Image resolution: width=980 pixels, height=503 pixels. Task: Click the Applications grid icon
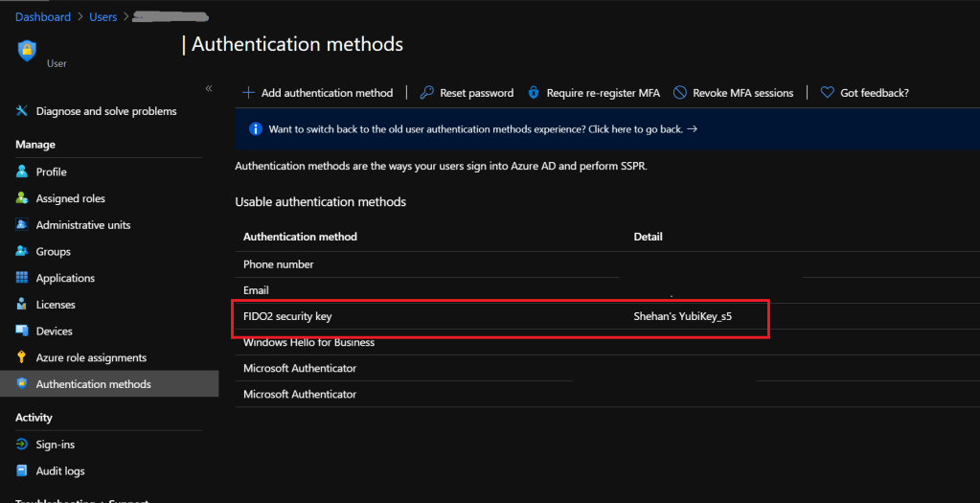click(x=22, y=278)
